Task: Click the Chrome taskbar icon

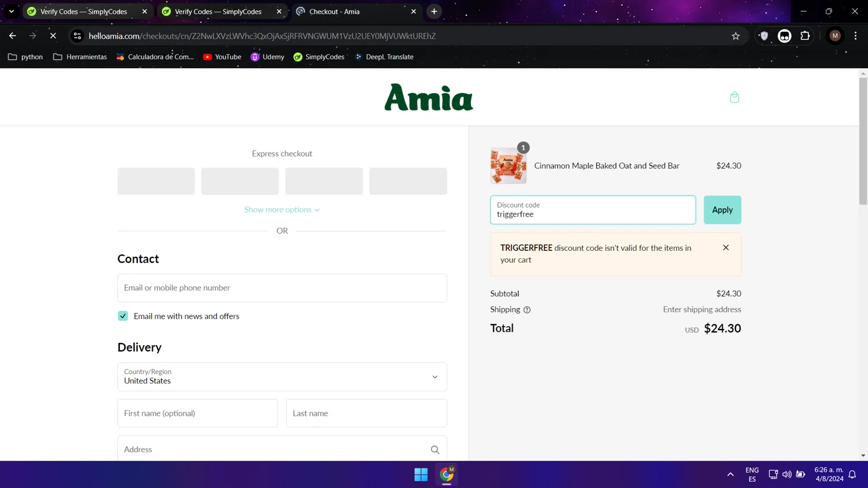Action: point(447,475)
